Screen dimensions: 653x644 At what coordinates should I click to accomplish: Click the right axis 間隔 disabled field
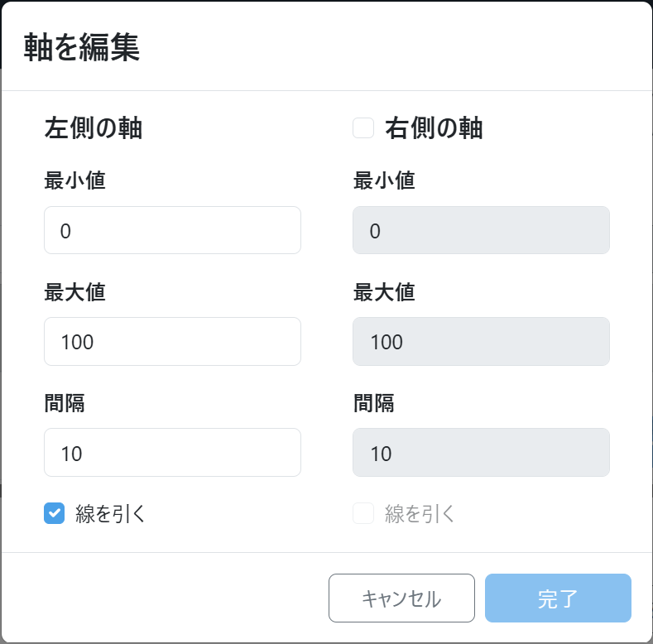pos(481,452)
